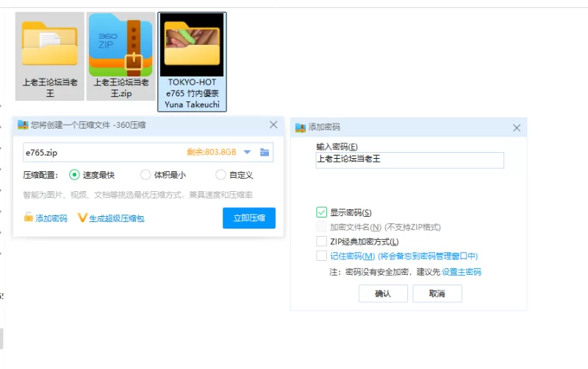Click the 确认 button
This screenshot has width=588, height=369.
click(383, 293)
